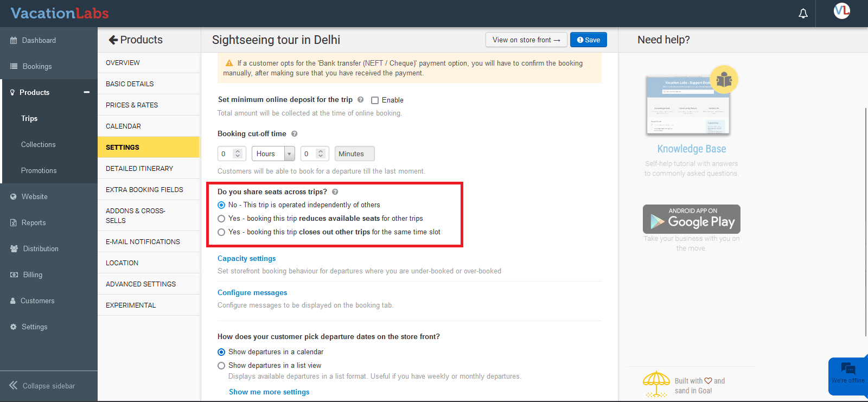Open the Hours unit dropdown

[273, 154]
